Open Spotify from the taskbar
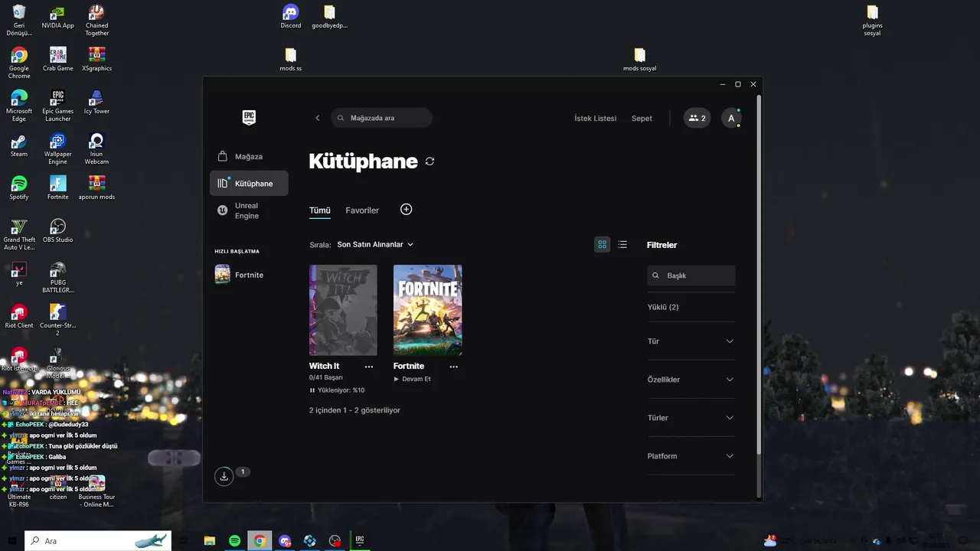Screen dimensions: 980x551 click(x=234, y=541)
